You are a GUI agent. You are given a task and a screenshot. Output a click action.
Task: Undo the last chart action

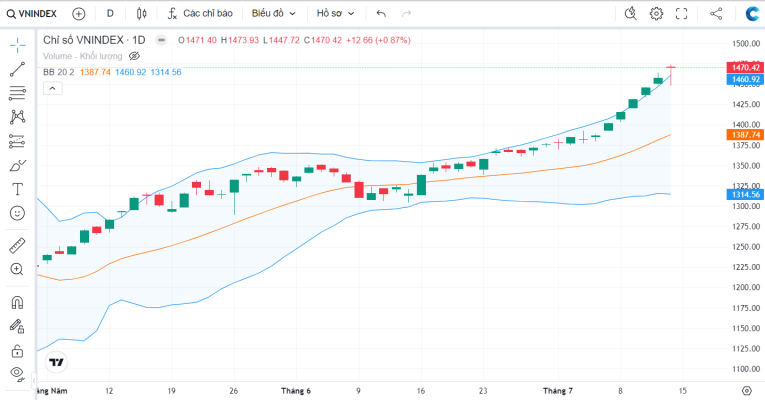coord(381,14)
